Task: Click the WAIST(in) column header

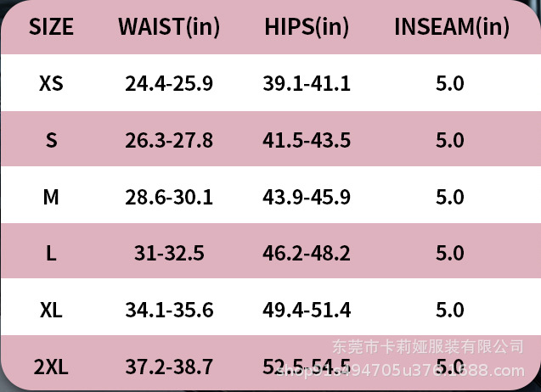Action: tap(169, 27)
